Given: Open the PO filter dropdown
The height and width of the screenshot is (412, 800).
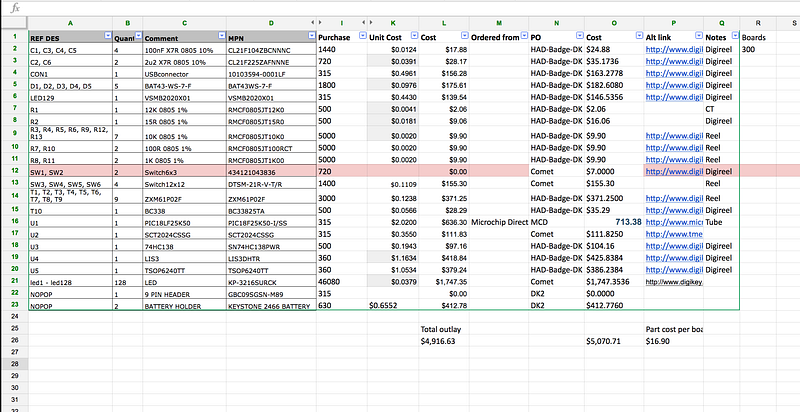Looking at the screenshot, I should pos(580,36).
